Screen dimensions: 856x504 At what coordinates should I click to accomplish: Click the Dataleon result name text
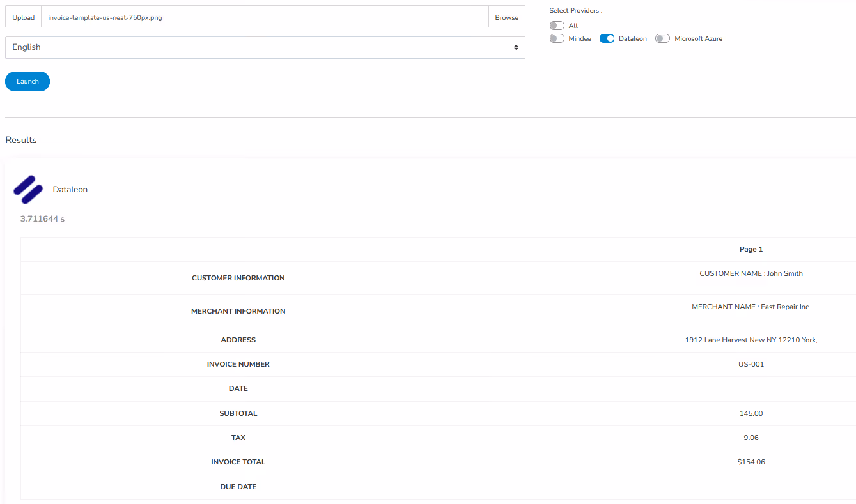coord(70,190)
